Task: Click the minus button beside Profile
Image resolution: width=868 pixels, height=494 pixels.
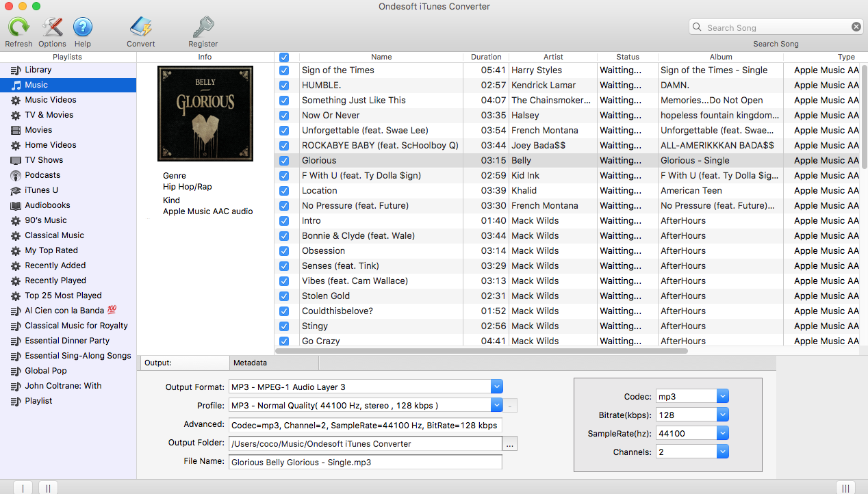Action: [x=511, y=406]
